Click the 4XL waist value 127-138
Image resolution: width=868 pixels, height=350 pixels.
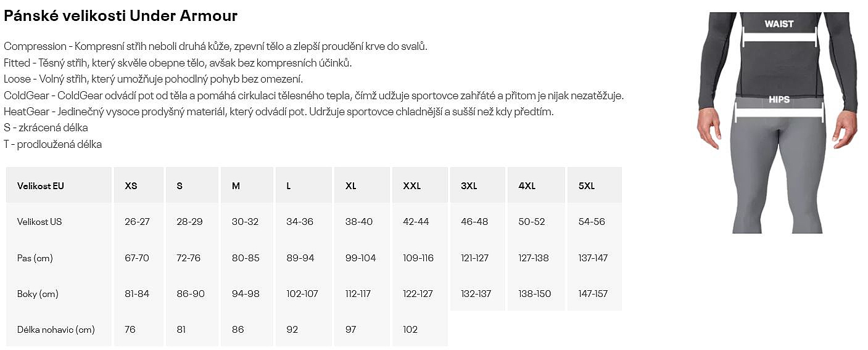[534, 258]
